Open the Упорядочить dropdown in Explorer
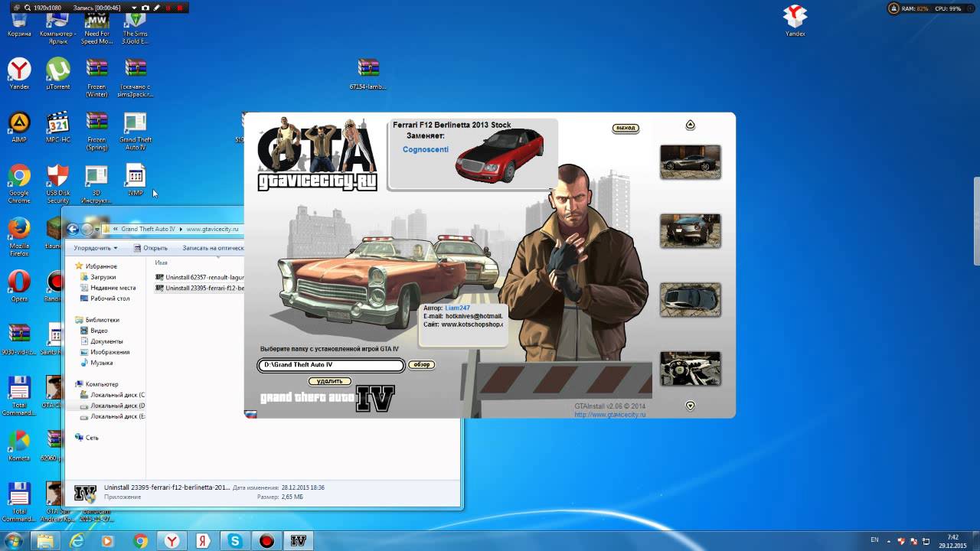The width and height of the screenshot is (980, 551). click(96, 248)
